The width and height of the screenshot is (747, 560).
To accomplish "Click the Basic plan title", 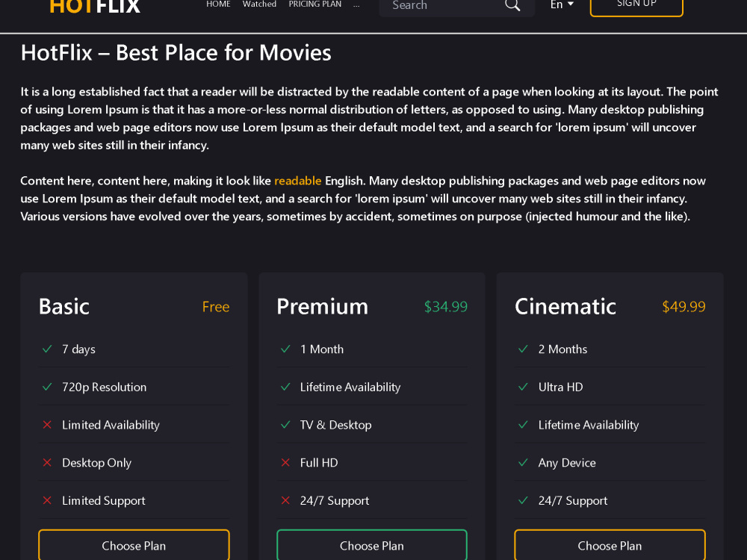I will click(63, 306).
